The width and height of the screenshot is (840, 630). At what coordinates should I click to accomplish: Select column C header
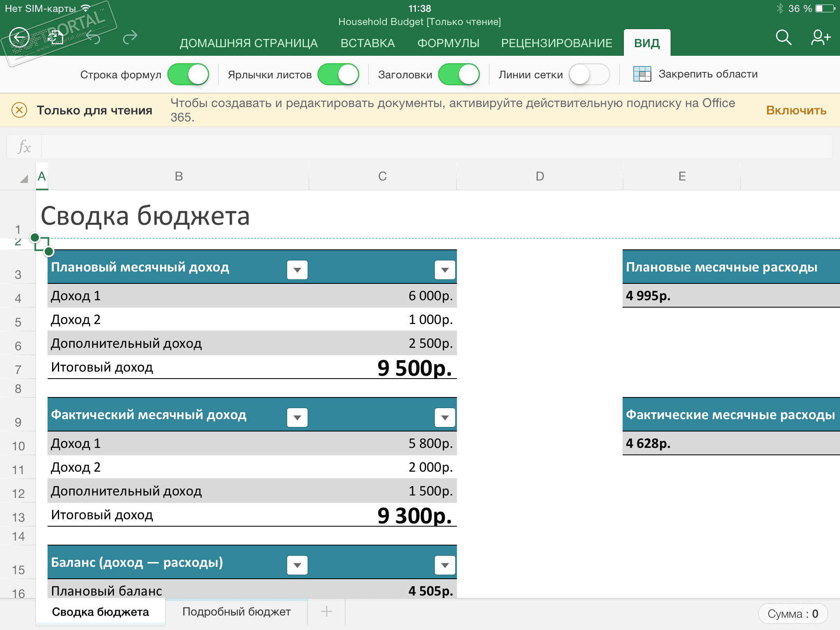382,176
